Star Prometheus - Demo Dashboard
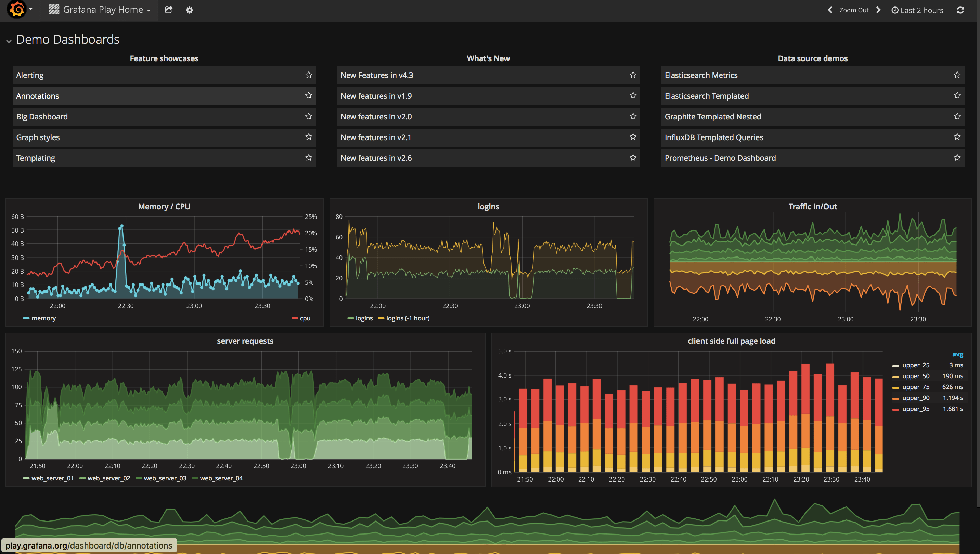Image resolution: width=980 pixels, height=554 pixels. [x=957, y=158]
